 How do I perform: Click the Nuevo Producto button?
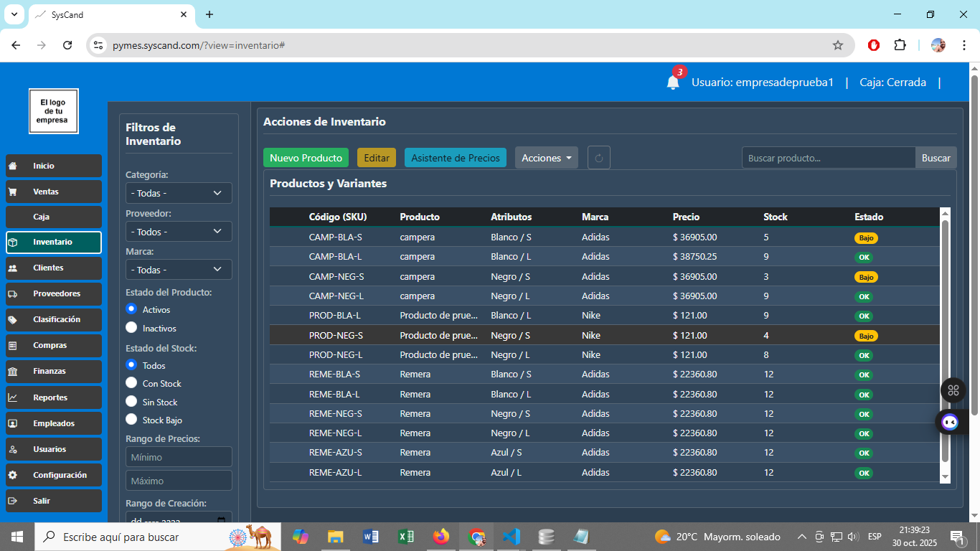click(306, 157)
